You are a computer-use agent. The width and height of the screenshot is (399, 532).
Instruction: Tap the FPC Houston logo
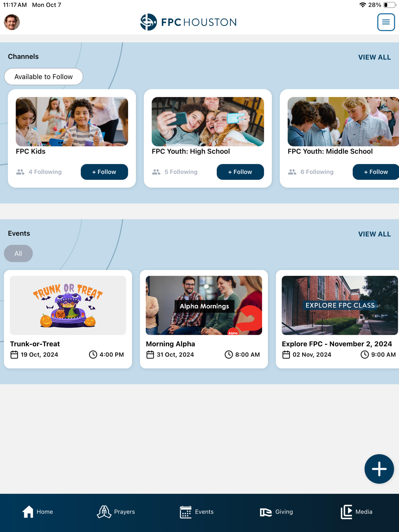(x=188, y=22)
